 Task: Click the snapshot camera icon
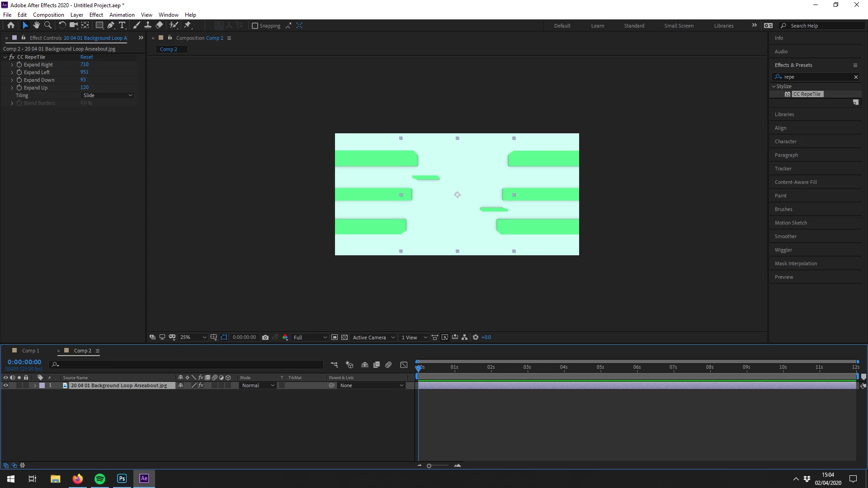tap(265, 338)
